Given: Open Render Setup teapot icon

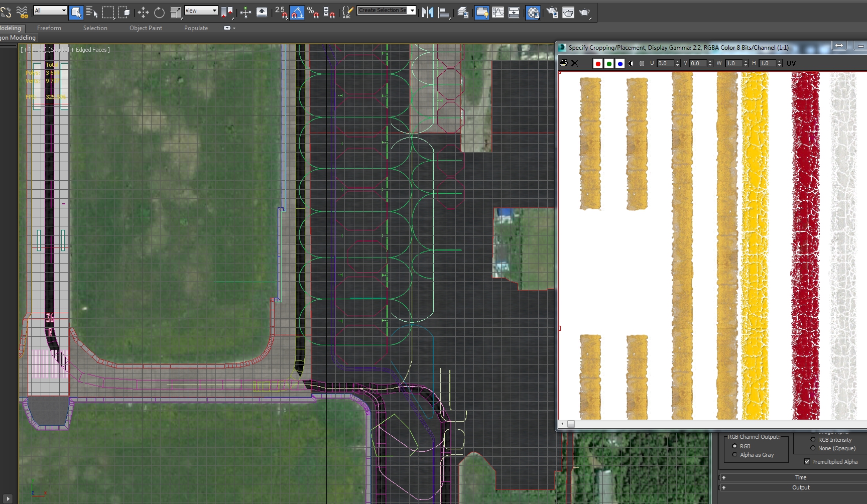Looking at the screenshot, I should [x=552, y=13].
